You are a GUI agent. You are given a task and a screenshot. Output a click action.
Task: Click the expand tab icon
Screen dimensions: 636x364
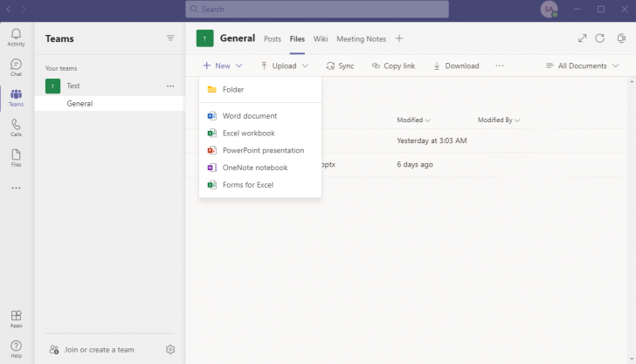pyautogui.click(x=583, y=38)
